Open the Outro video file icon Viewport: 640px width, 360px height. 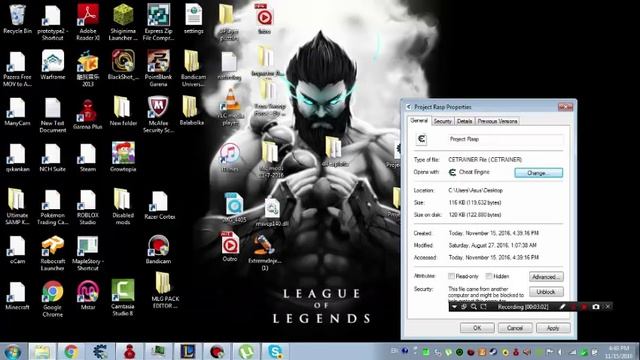click(x=230, y=247)
